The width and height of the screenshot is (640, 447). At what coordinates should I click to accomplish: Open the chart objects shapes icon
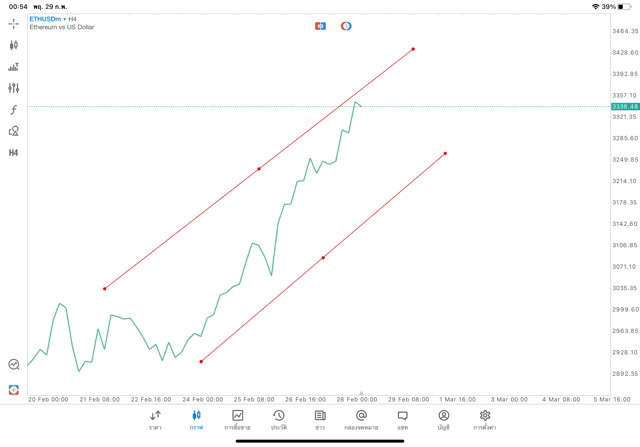tap(14, 131)
